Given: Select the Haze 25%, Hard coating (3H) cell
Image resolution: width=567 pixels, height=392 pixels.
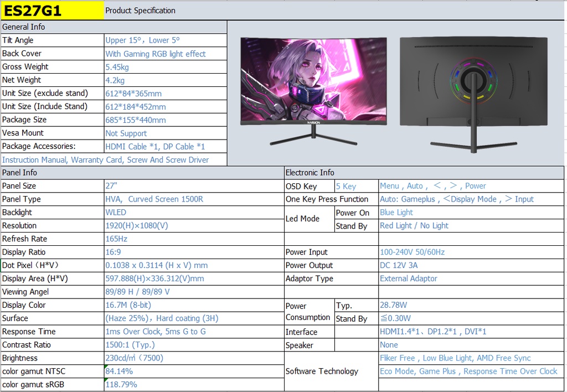Looking at the screenshot, I should point(194,318).
